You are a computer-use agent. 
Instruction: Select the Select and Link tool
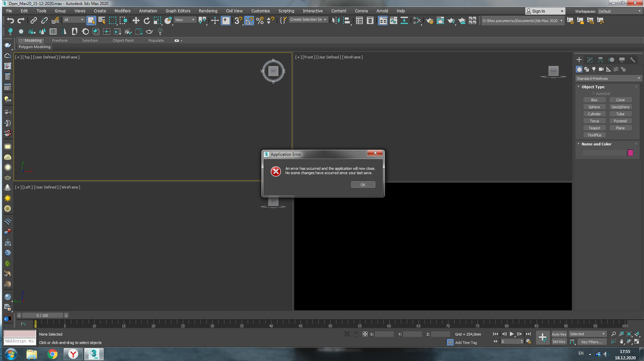point(34,21)
